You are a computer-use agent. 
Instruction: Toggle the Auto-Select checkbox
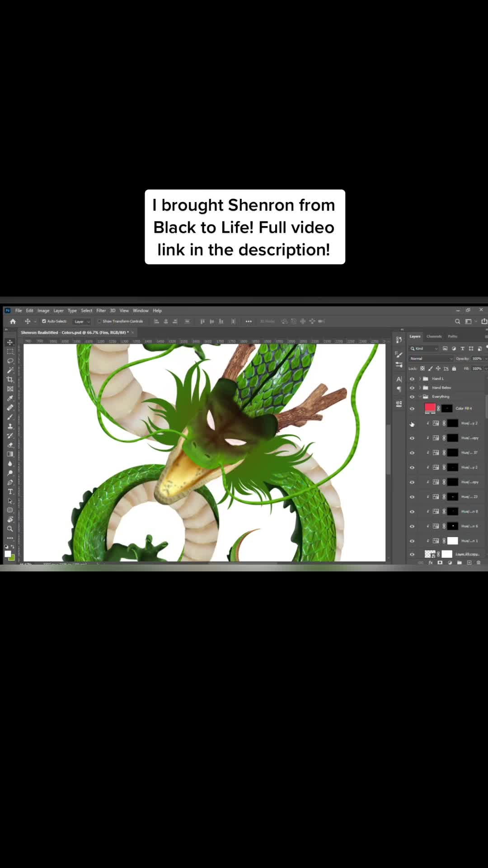point(44,321)
